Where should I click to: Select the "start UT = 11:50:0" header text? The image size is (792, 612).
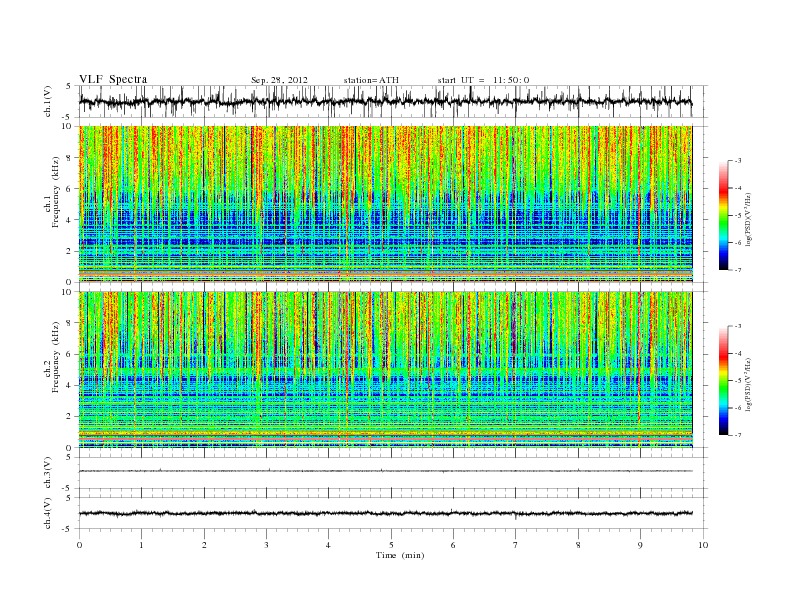[483, 80]
